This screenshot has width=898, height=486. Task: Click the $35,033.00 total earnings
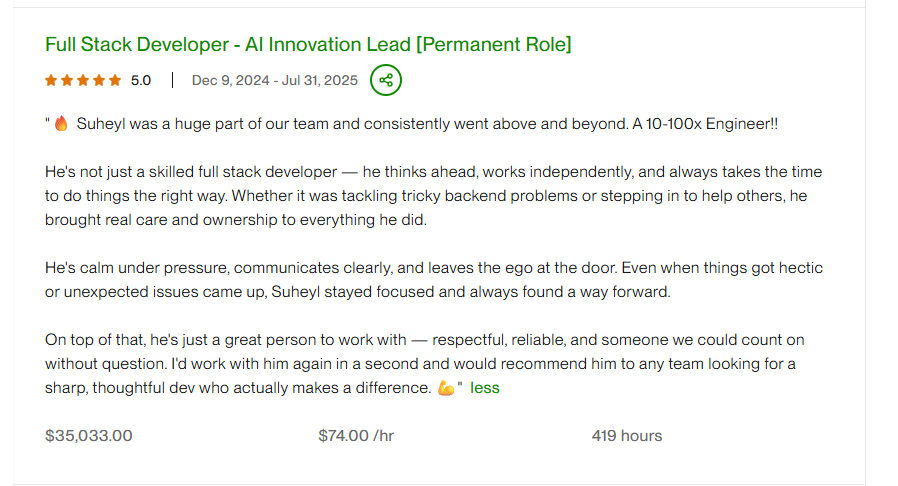pos(89,436)
